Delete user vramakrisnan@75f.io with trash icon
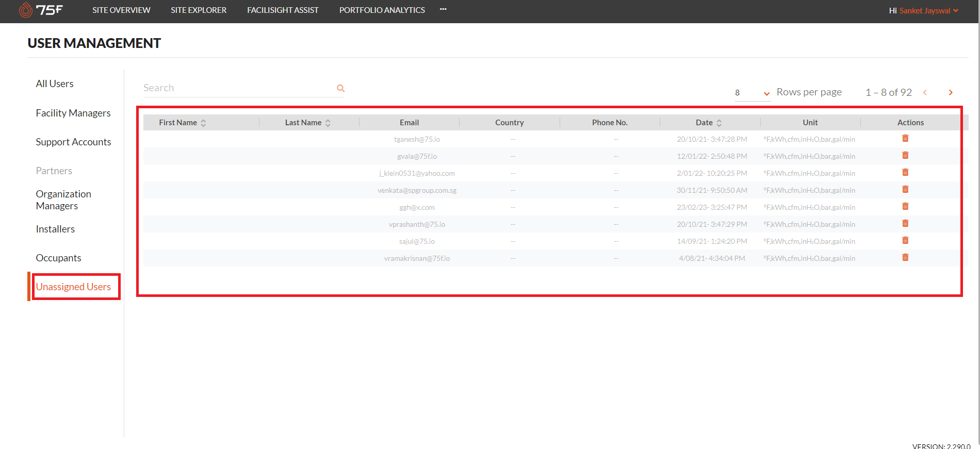The height and width of the screenshot is (449, 980). (905, 257)
